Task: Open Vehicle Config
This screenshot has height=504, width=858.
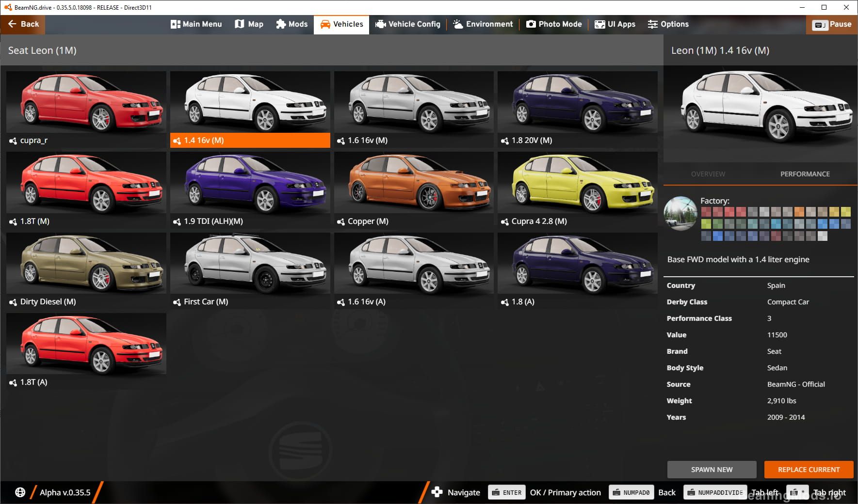Action: pos(408,24)
